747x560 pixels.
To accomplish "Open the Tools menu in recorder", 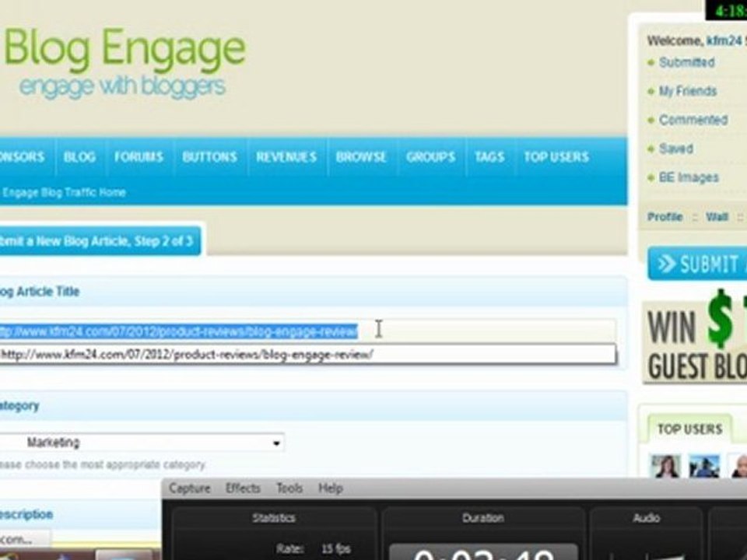I will coord(289,488).
